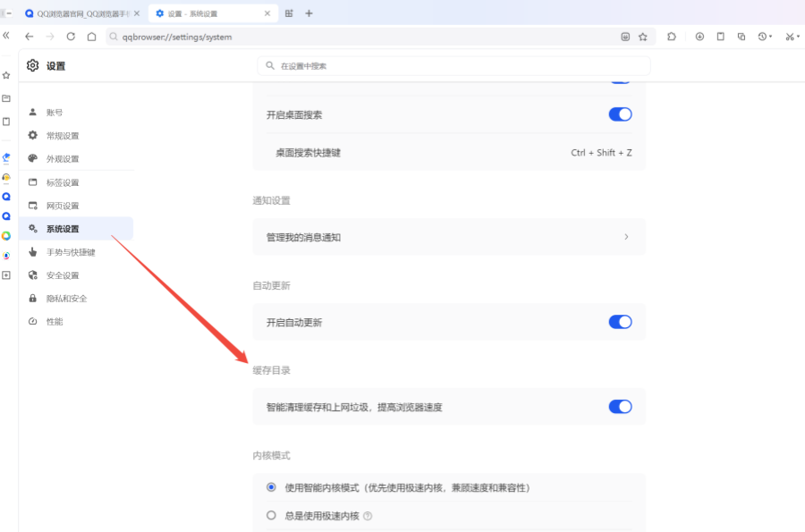
Task: Open the dropdown arrow beside the history icon
Action: point(771,37)
